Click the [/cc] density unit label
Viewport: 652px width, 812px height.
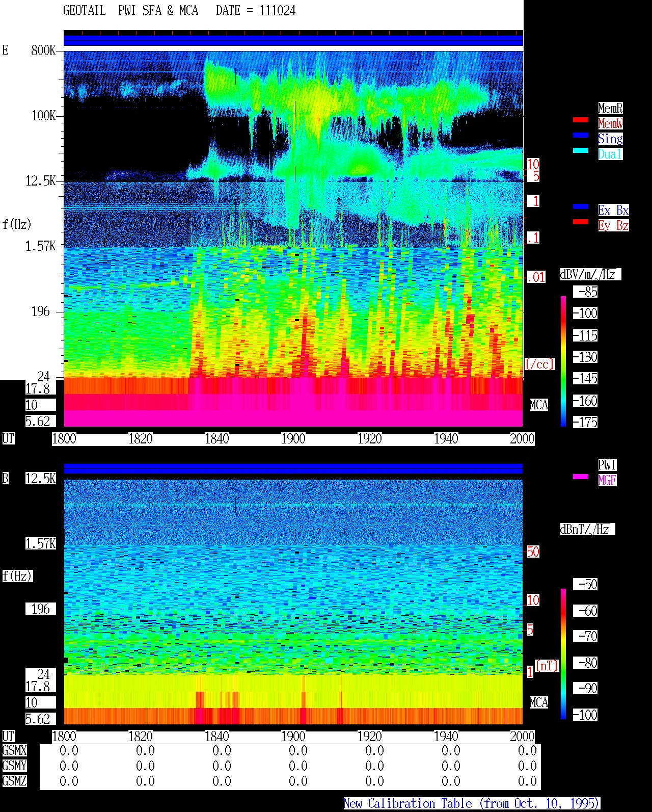539,364
